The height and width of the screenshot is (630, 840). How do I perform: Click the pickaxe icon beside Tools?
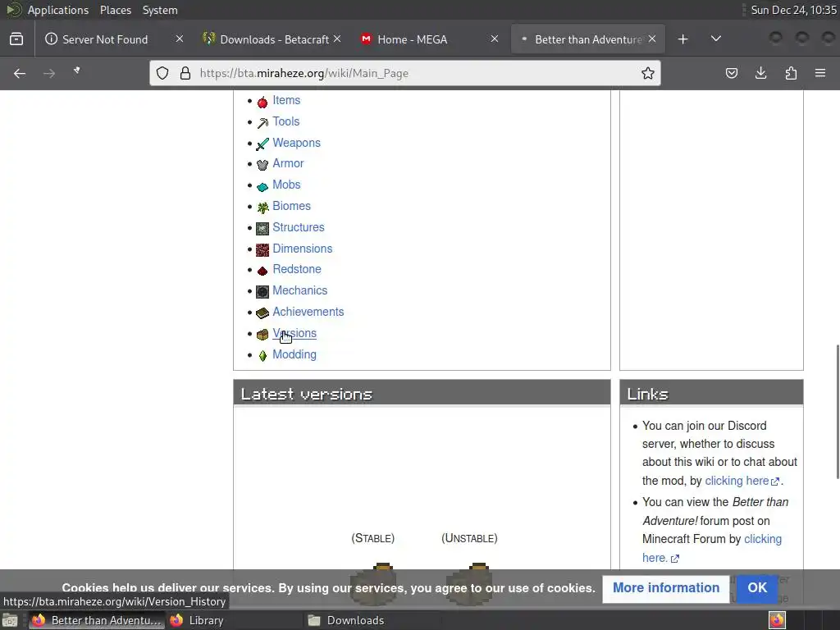262,123
